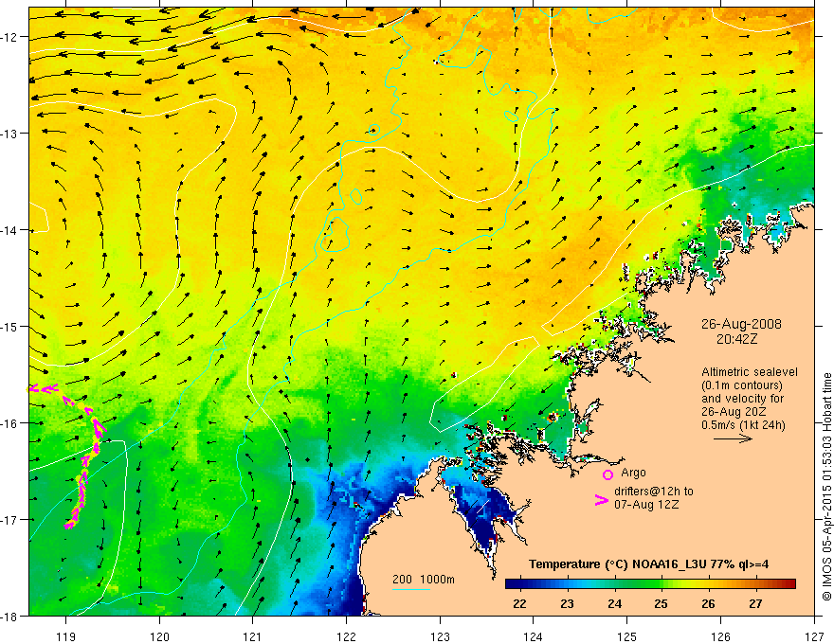Click the '07-Aug 12Z' legend text
Image resolution: width=834 pixels, height=644 pixels.
click(x=646, y=505)
